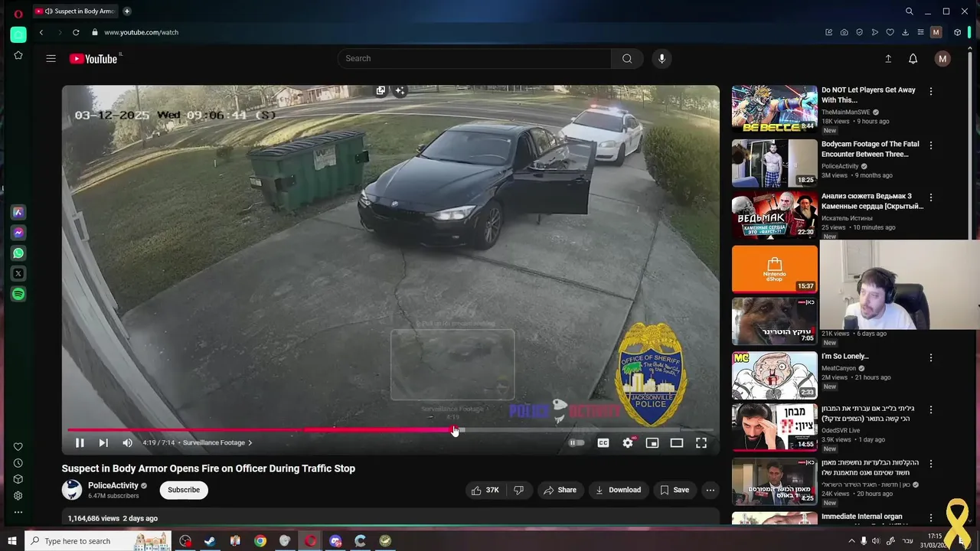Dislike this video

(x=518, y=490)
